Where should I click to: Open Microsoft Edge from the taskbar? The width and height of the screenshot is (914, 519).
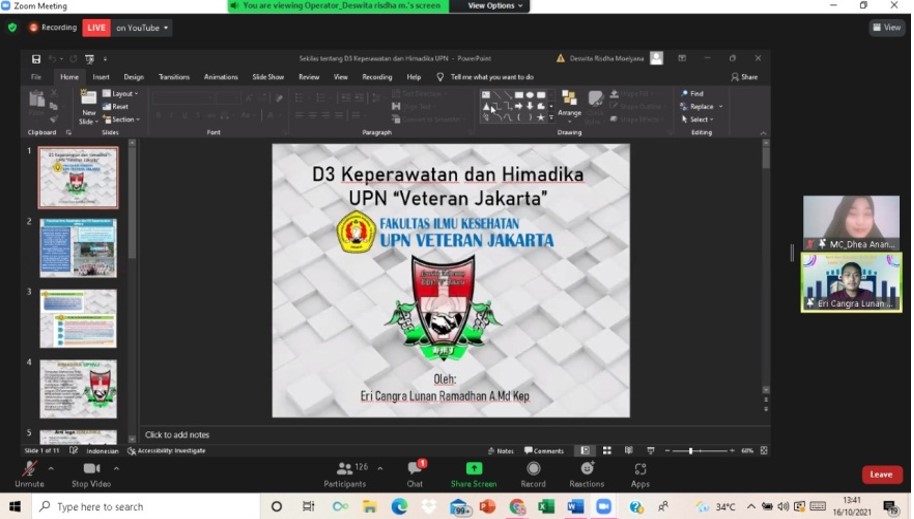point(399,506)
